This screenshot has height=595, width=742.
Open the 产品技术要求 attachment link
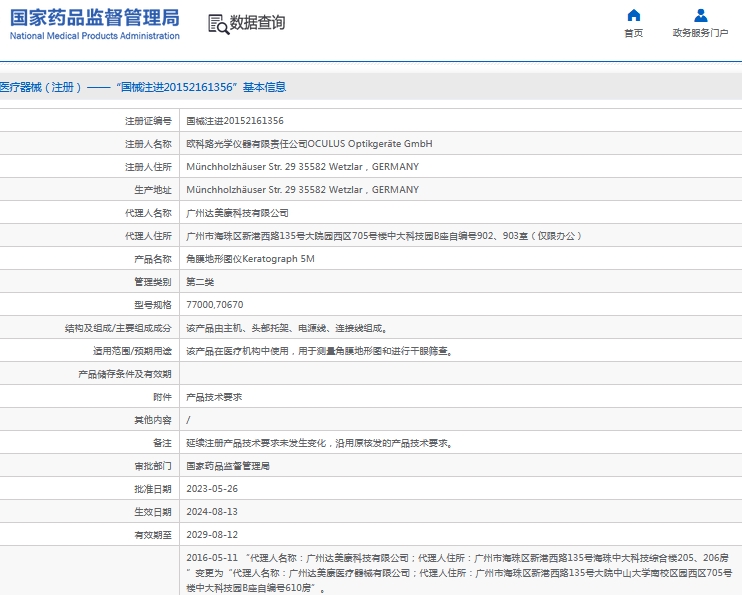click(214, 397)
